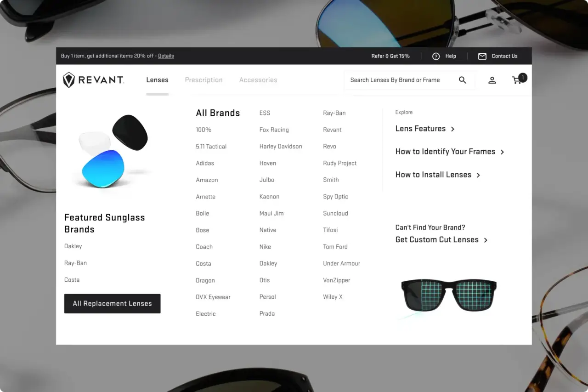Select the DVX Eyewear brand
The height and width of the screenshot is (392, 588).
point(213,297)
